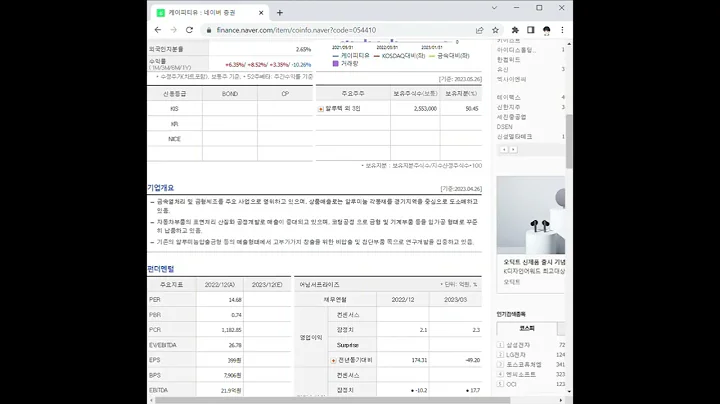
Task: Open the earbuds advertisement image
Action: [x=531, y=215]
